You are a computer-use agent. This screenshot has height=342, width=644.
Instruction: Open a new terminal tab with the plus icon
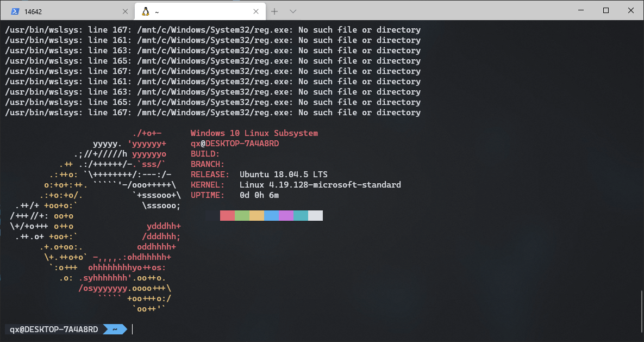(274, 11)
